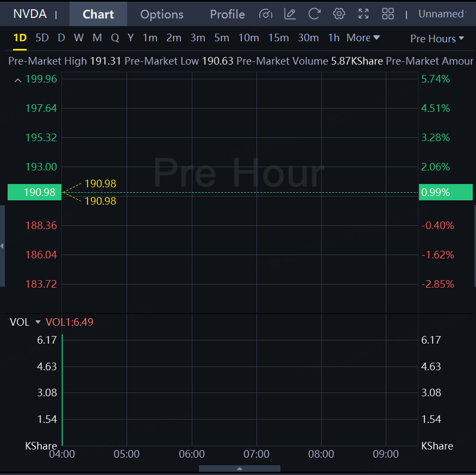476x475 pixels.
Task: Switch to the Options tab
Action: [x=161, y=14]
